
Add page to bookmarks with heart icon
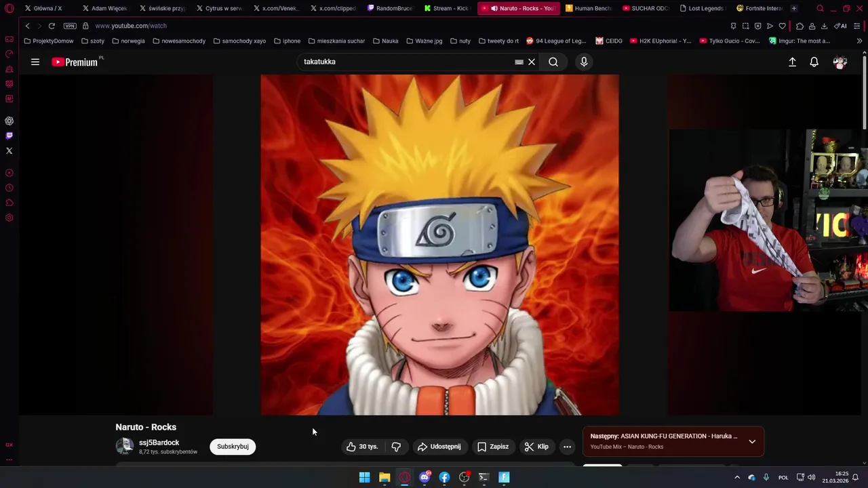click(x=782, y=26)
